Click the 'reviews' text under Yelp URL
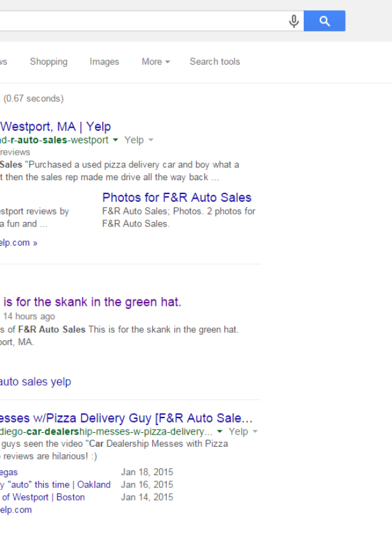This screenshot has width=392, height=533. [15, 152]
